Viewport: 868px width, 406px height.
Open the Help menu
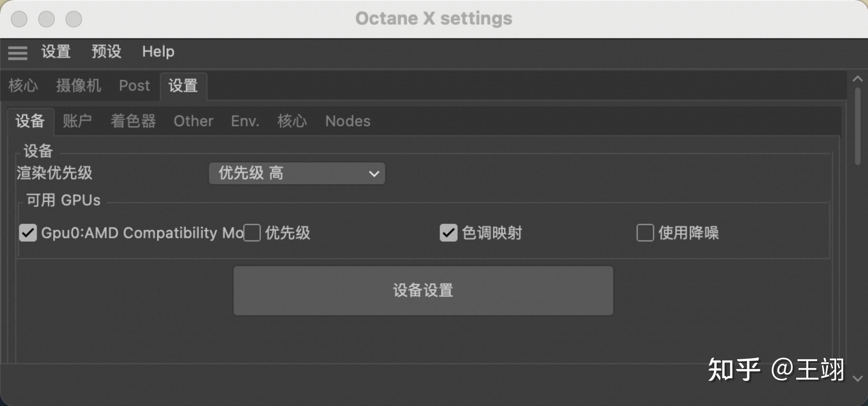(x=158, y=52)
